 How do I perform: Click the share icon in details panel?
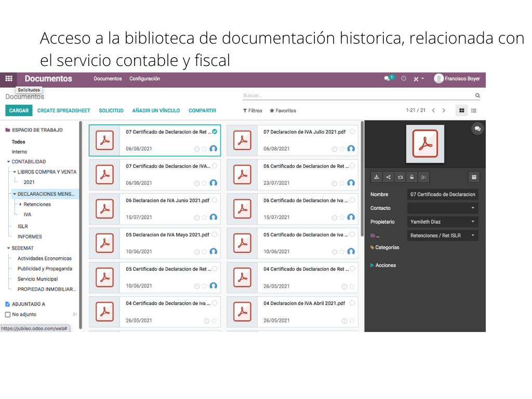pyautogui.click(x=388, y=177)
